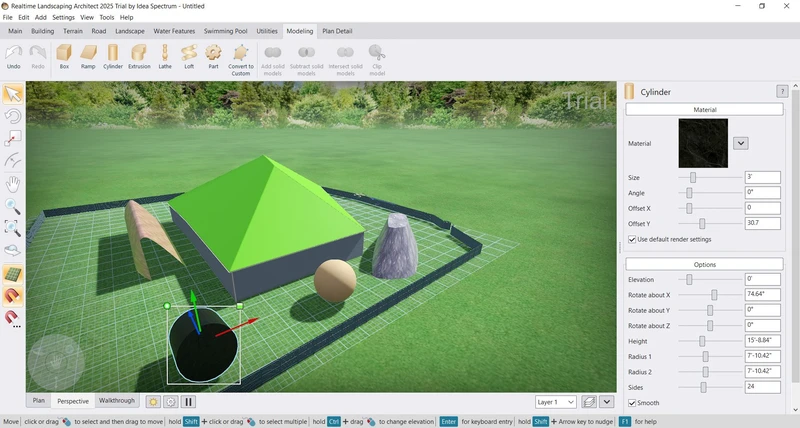This screenshot has width=800, height=428.
Task: Toggle Use default render settings checkbox
Action: [x=632, y=239]
